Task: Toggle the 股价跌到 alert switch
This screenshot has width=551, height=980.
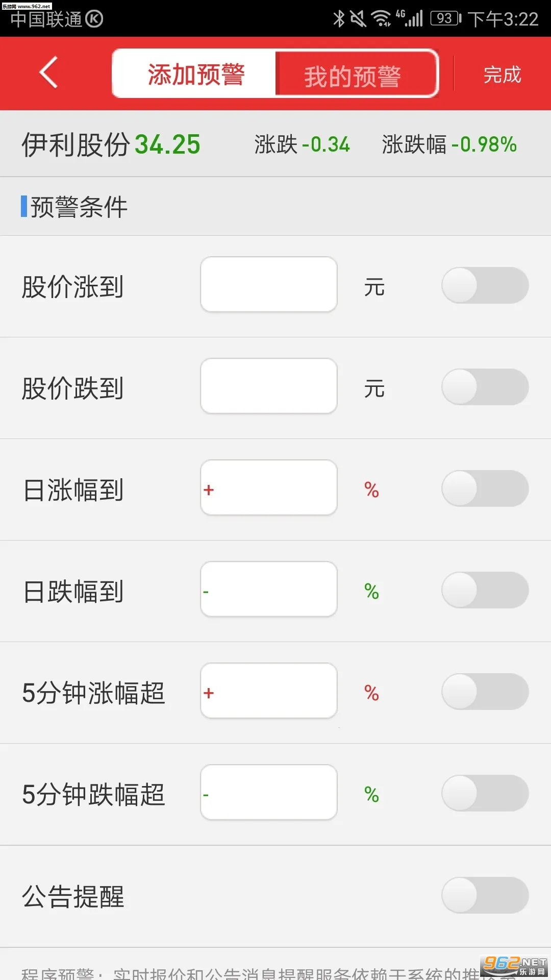Action: coord(485,387)
